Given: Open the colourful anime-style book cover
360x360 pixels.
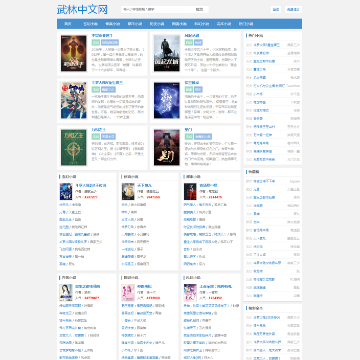Looking at the screenshot, I should [x=74, y=100].
